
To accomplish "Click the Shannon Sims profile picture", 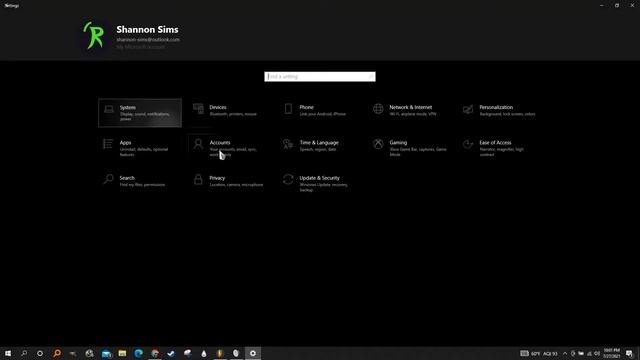I will click(x=94, y=36).
